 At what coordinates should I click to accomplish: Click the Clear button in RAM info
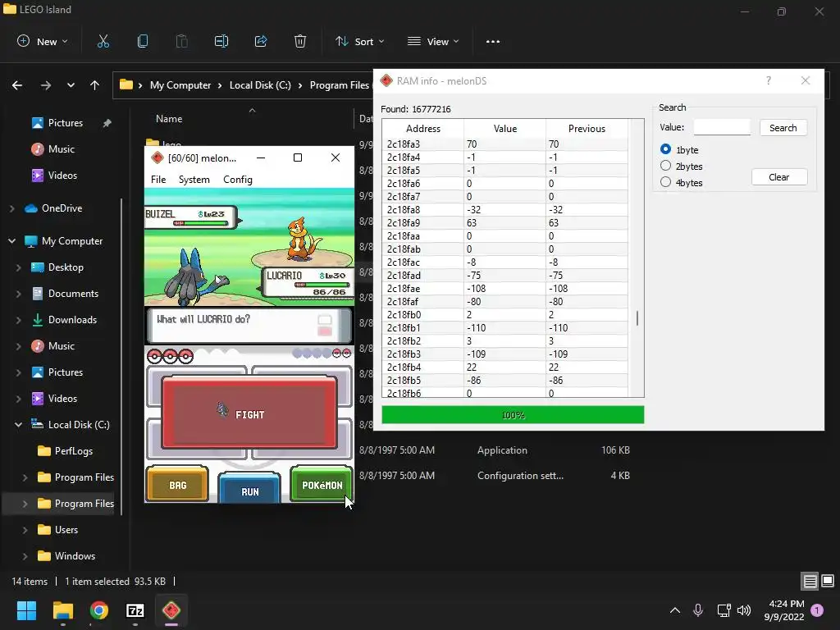click(779, 177)
